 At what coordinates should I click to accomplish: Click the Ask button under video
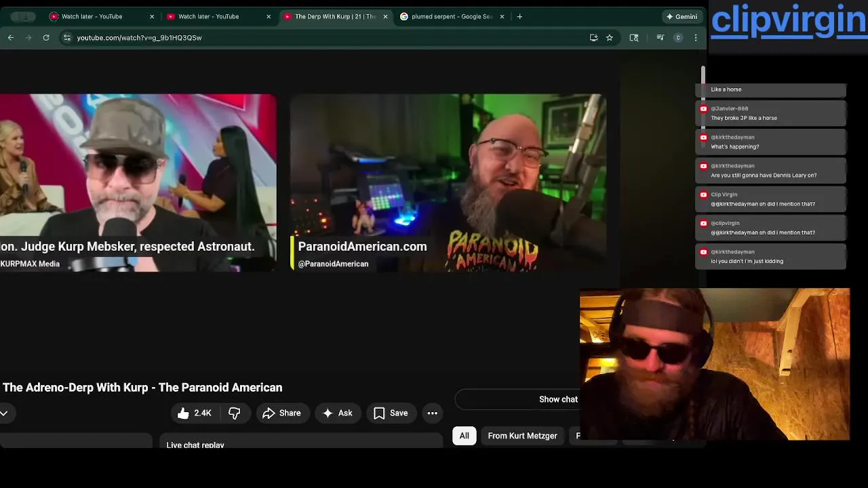click(x=337, y=413)
